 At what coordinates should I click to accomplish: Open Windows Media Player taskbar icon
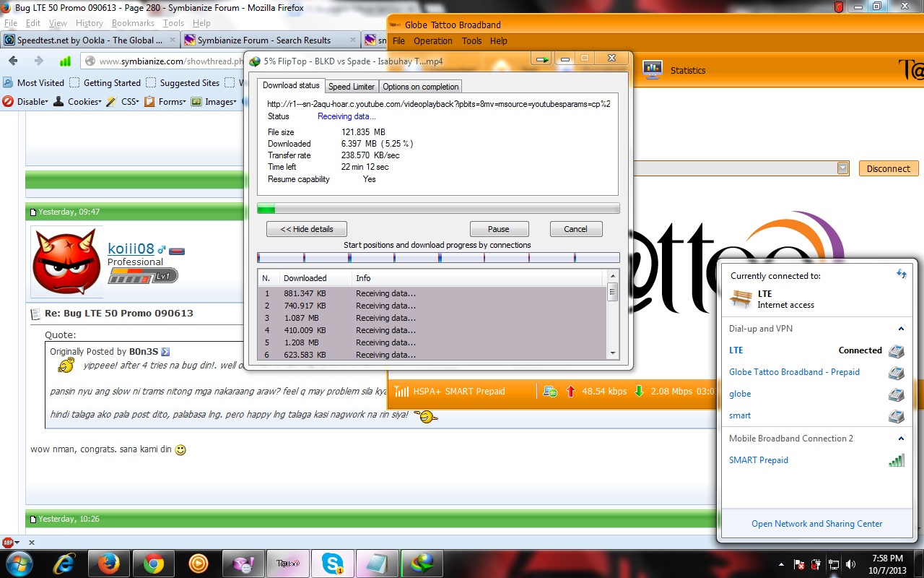click(198, 563)
